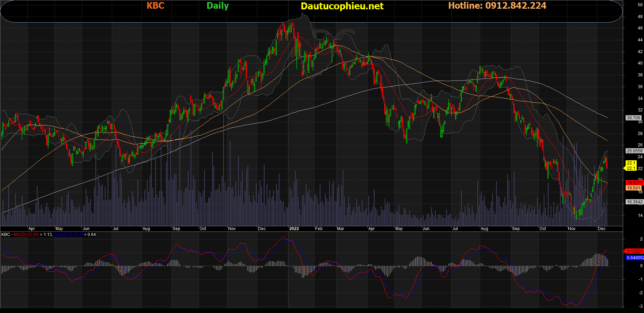
Task: Click the blue 0.640552 signal value tag
Action: tap(635, 258)
